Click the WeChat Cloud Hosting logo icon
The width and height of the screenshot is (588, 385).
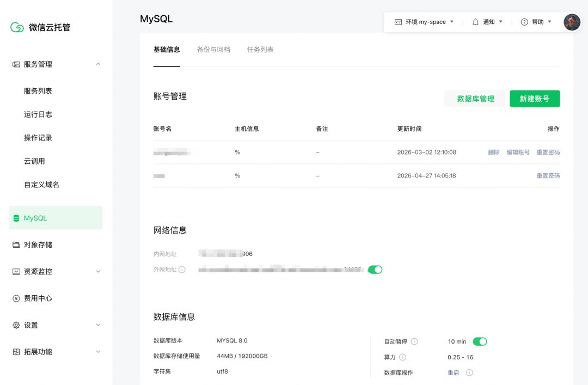17,27
